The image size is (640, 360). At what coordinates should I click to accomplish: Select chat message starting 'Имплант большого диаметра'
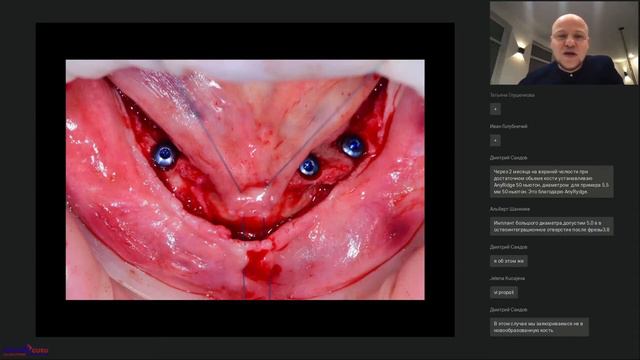coord(551,226)
